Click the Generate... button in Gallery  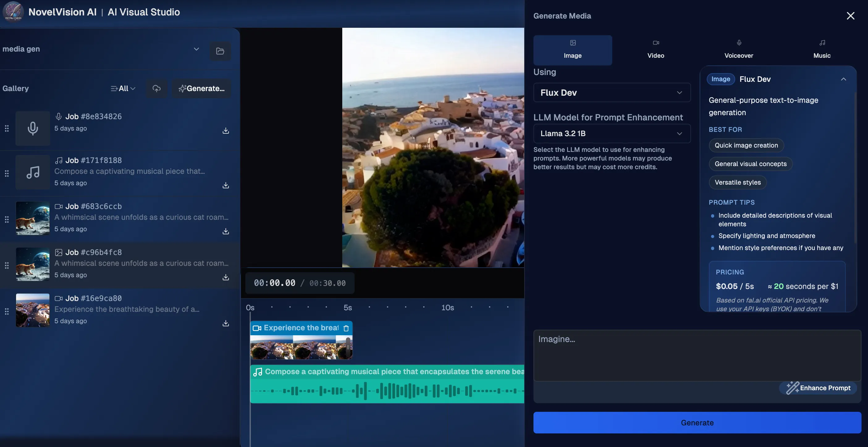(201, 88)
